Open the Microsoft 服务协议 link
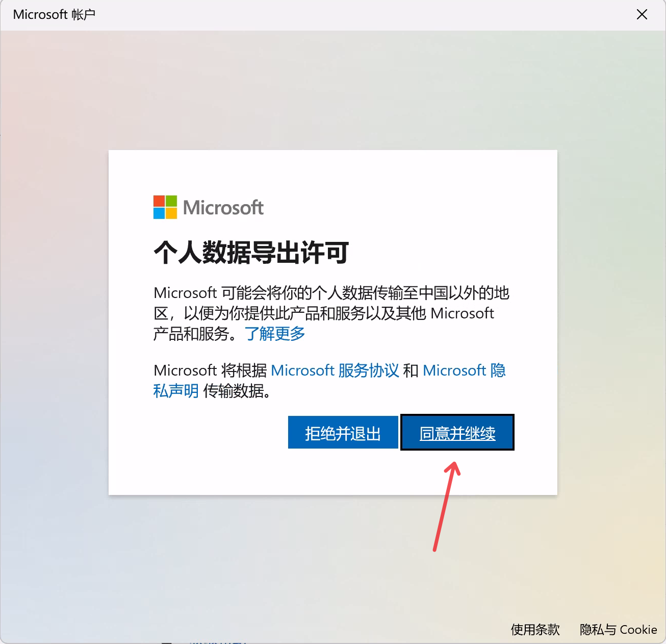This screenshot has height=644, width=666. point(335,370)
